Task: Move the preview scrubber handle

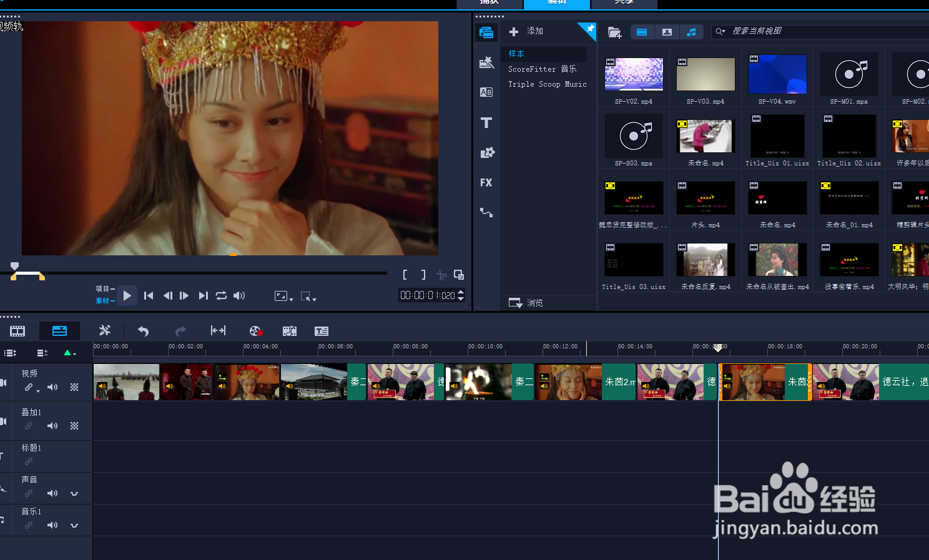Action: [14, 267]
